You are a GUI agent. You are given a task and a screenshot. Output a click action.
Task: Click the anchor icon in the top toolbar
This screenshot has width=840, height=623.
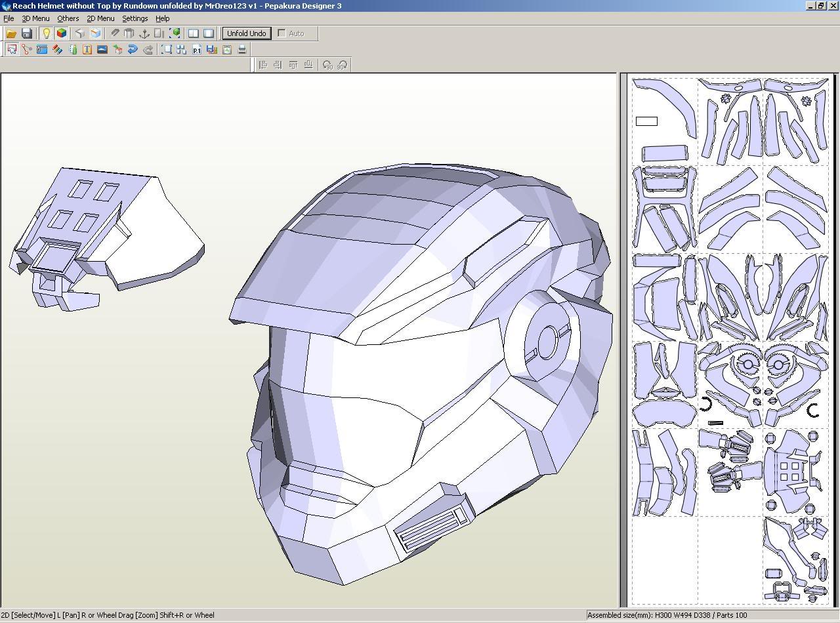tap(144, 33)
